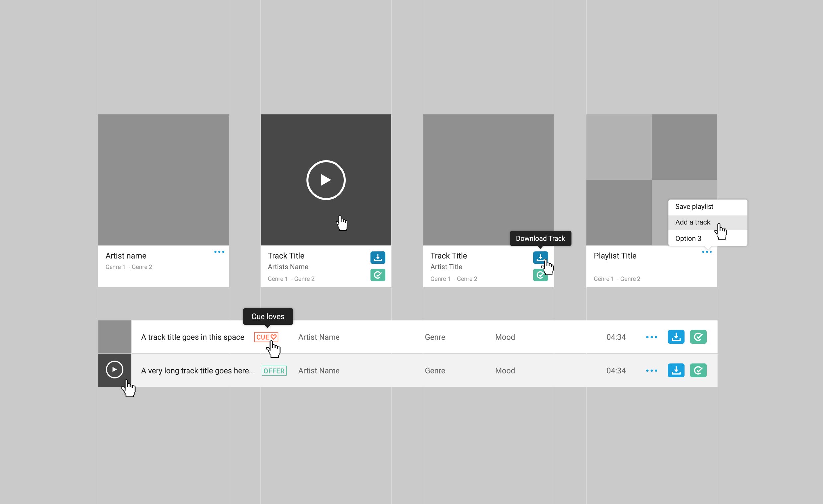This screenshot has height=504, width=823.
Task: Select Option 3 in playlist menu
Action: pos(688,239)
